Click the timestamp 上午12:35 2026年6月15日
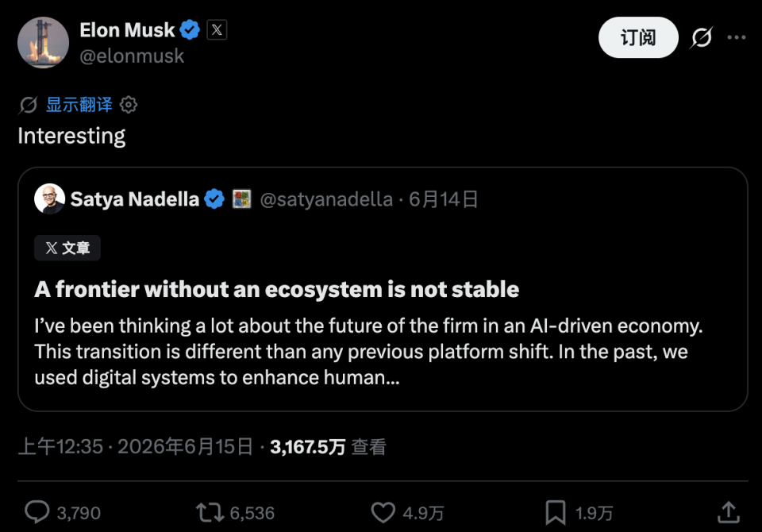Screen dimensions: 762x532 136,446
